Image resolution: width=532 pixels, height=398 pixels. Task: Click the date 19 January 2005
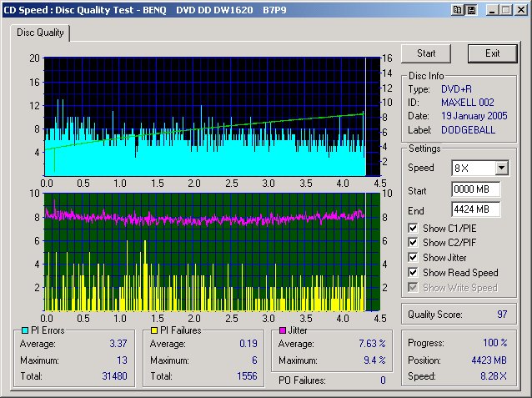click(474, 116)
